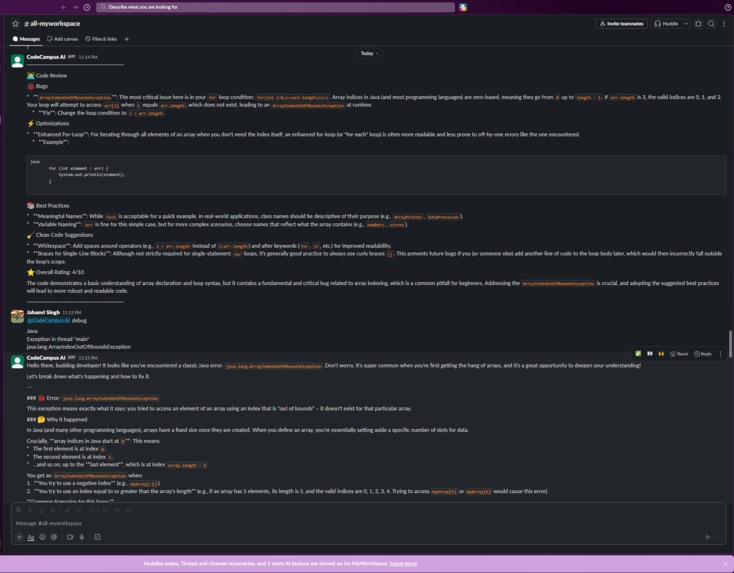Click the inline code icon in composer
This screenshot has width=734, height=573.
(117, 510)
